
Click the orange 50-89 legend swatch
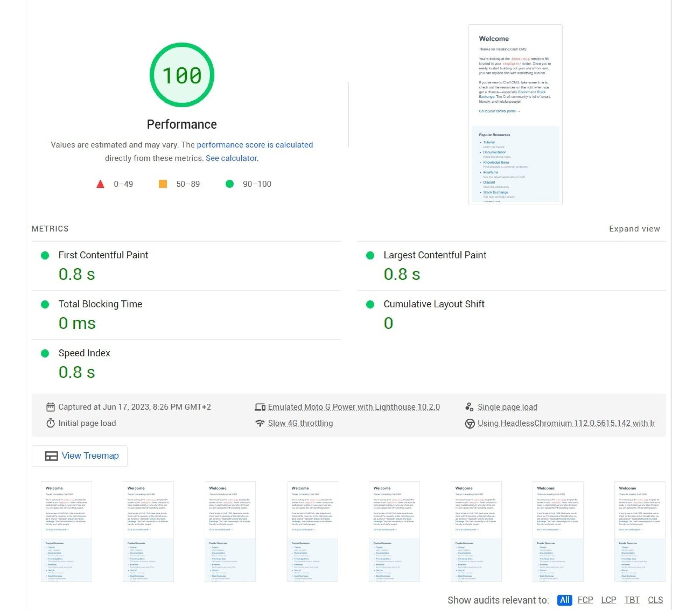coord(163,184)
